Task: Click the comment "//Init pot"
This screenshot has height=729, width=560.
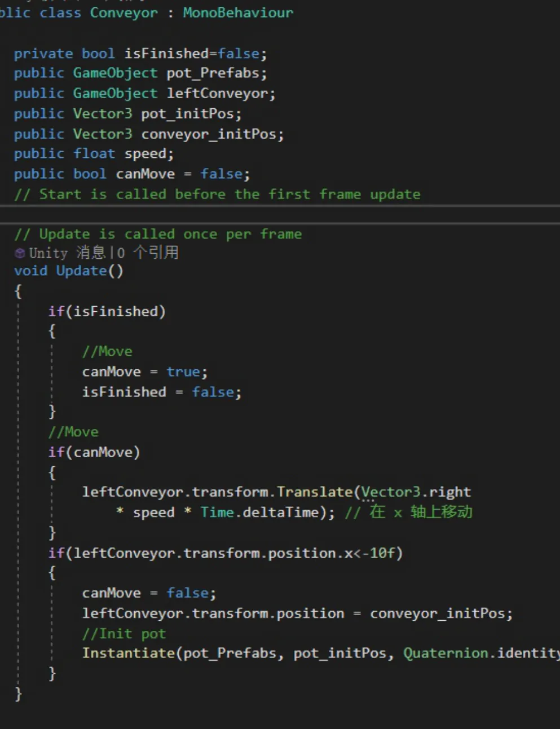Action: [x=124, y=634]
